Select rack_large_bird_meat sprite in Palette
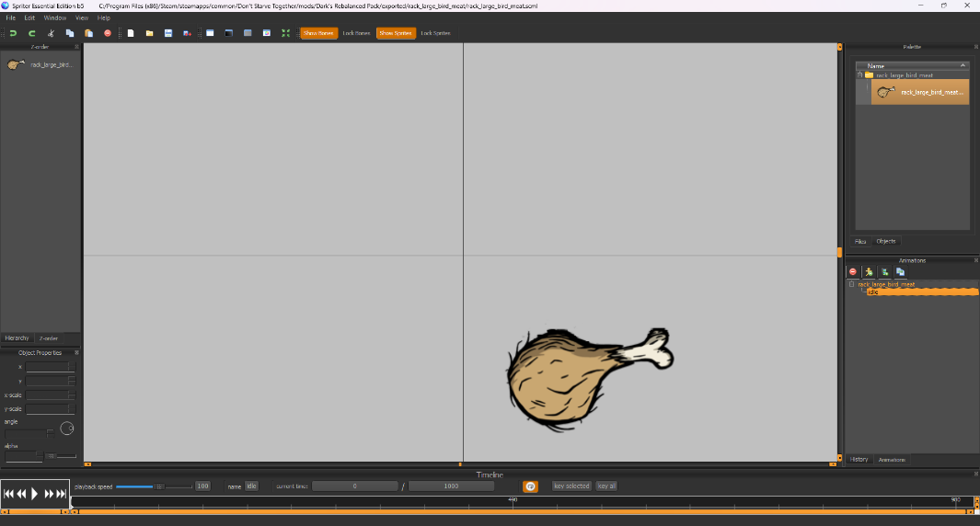Screen dimensions: 980x526 tap(920, 92)
